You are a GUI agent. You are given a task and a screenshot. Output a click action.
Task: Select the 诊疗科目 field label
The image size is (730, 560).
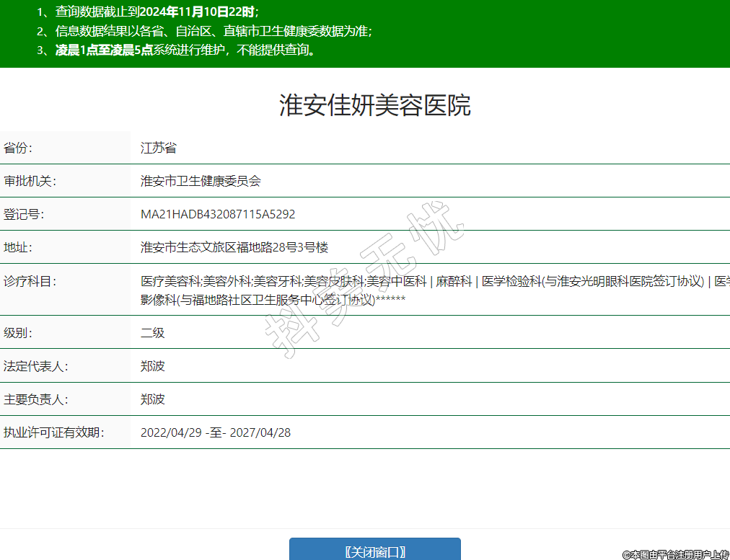tap(30, 281)
